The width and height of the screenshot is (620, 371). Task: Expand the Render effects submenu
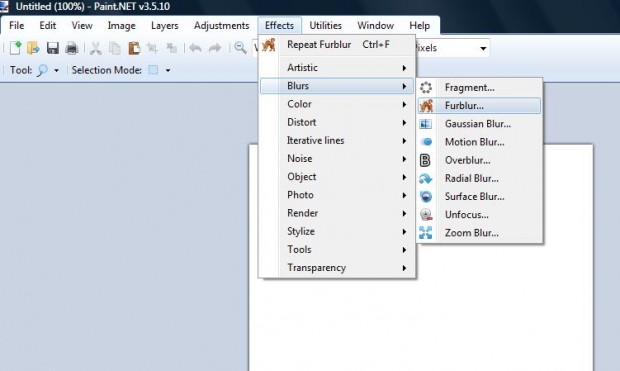[337, 213]
